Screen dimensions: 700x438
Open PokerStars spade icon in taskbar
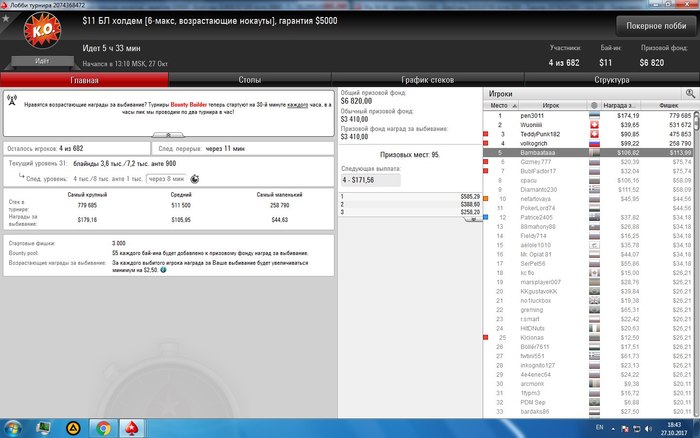coord(131,429)
